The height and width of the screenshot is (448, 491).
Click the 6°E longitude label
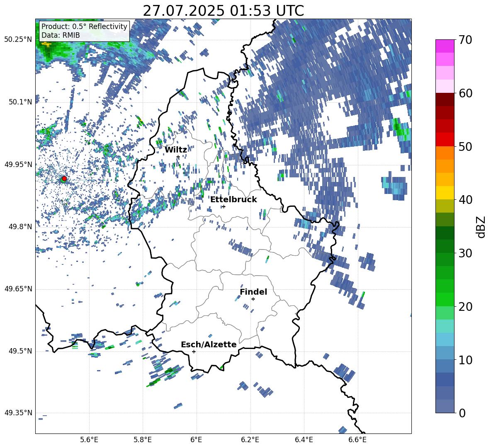point(196,440)
